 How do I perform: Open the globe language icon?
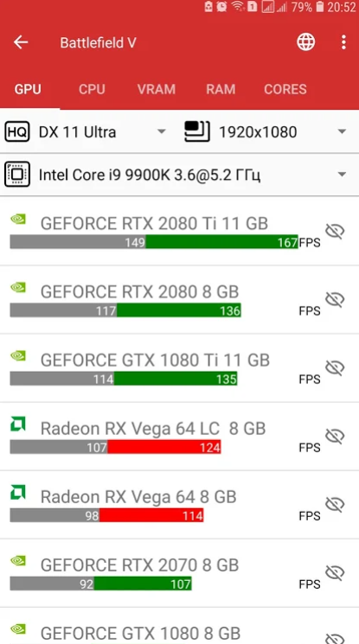(306, 41)
